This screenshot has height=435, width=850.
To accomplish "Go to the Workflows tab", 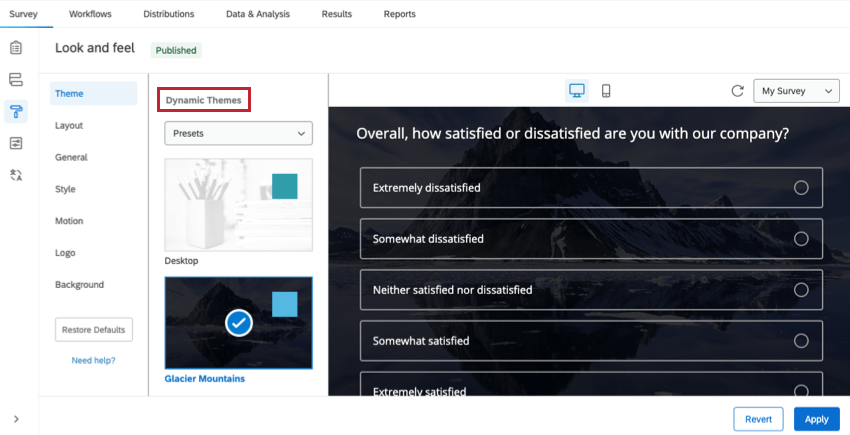I will tap(90, 14).
